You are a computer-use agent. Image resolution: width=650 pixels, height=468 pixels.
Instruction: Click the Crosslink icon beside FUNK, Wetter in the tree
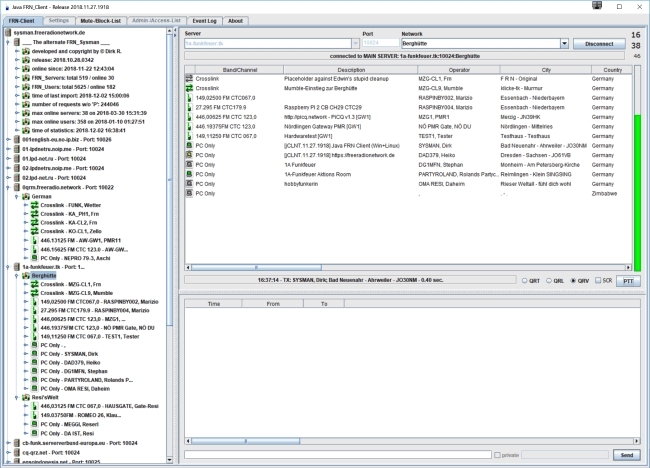pos(34,207)
